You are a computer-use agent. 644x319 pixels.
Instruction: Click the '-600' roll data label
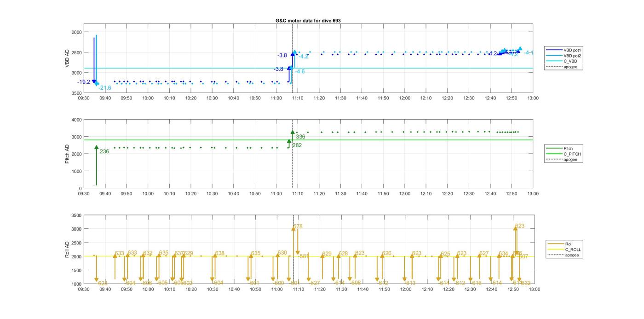coord(279,283)
